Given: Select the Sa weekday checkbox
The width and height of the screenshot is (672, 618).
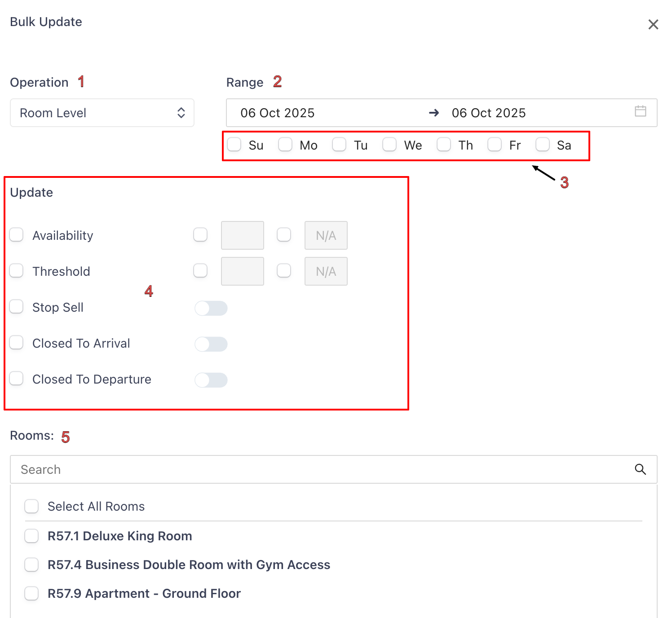Looking at the screenshot, I should (x=543, y=145).
